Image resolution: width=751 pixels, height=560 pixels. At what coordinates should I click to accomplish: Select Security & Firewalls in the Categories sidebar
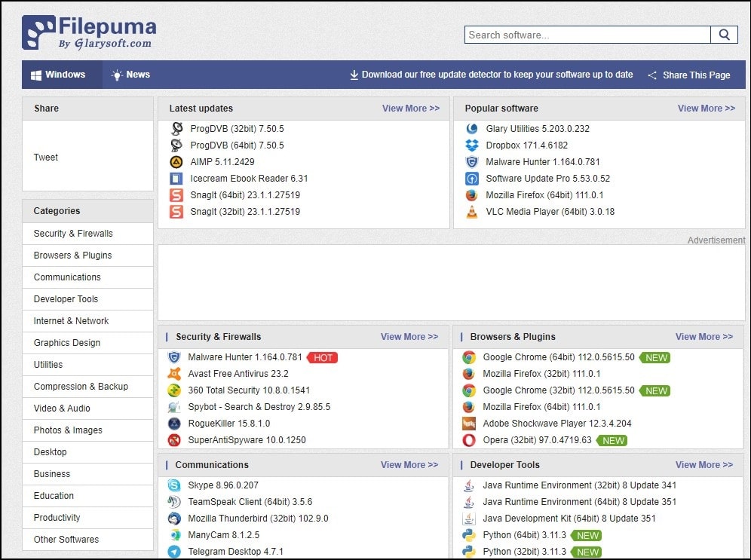click(x=87, y=234)
